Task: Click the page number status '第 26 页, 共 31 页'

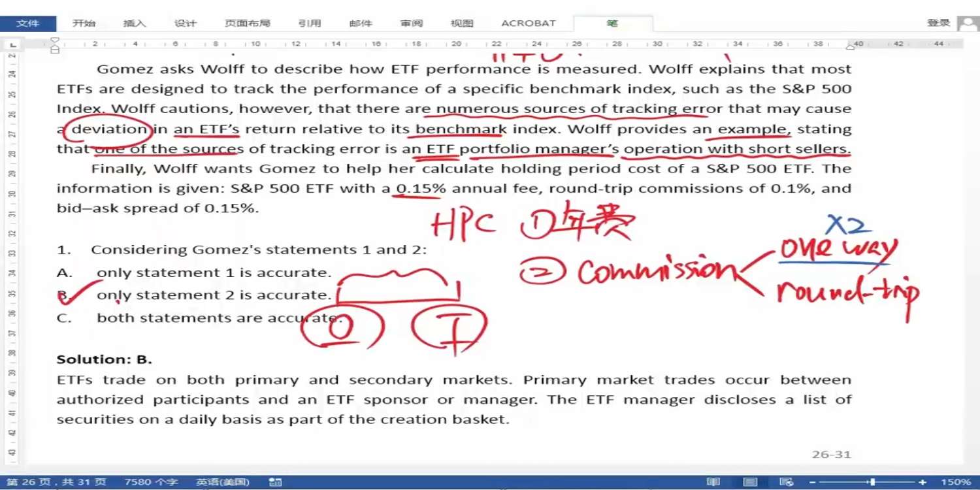Action: (x=56, y=482)
